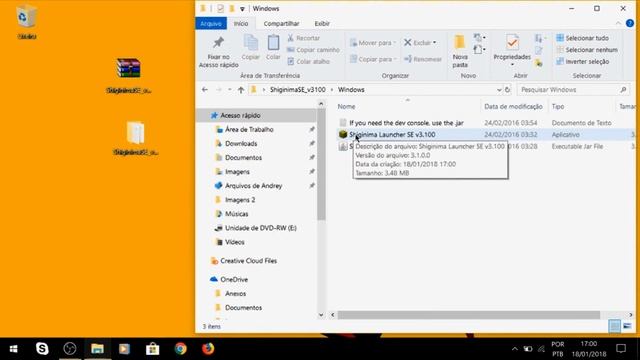Select the Shiginima folder on desktop
640x360 pixels.
tap(136, 138)
